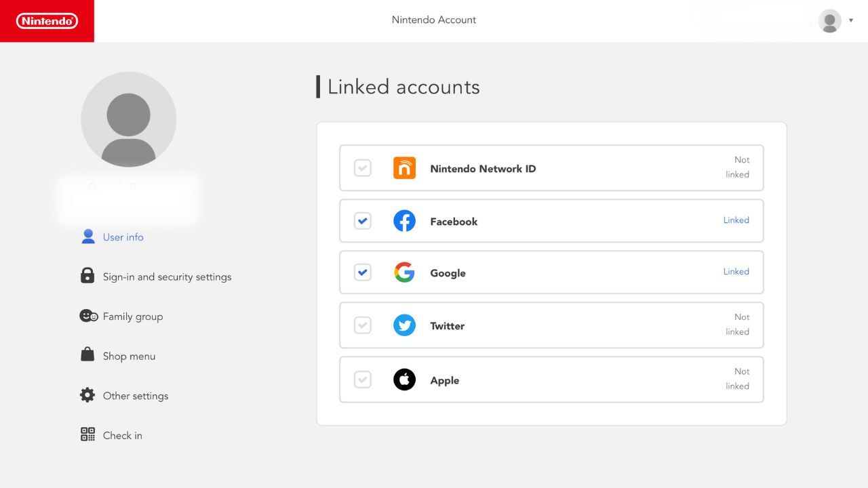Image resolution: width=868 pixels, height=488 pixels.
Task: Check the Twitter link checkbox
Action: tap(363, 325)
